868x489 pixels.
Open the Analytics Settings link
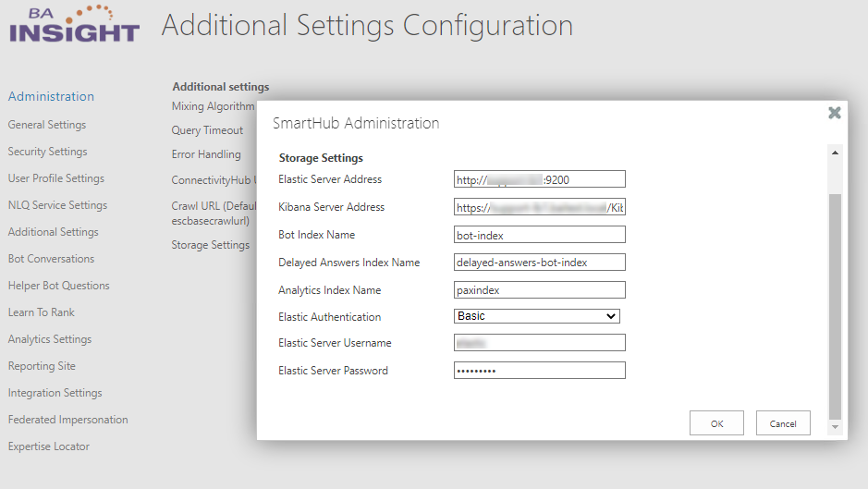(x=50, y=339)
